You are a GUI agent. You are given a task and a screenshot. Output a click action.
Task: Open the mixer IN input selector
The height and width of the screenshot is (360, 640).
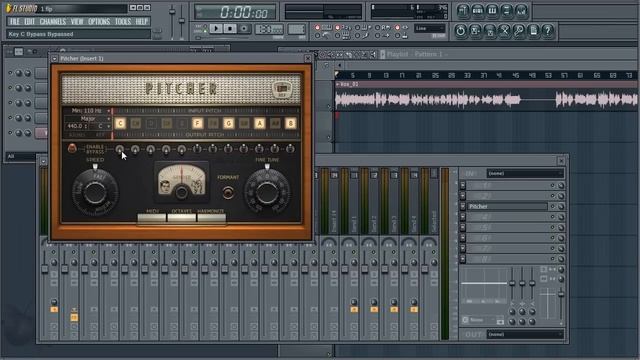(x=525, y=173)
